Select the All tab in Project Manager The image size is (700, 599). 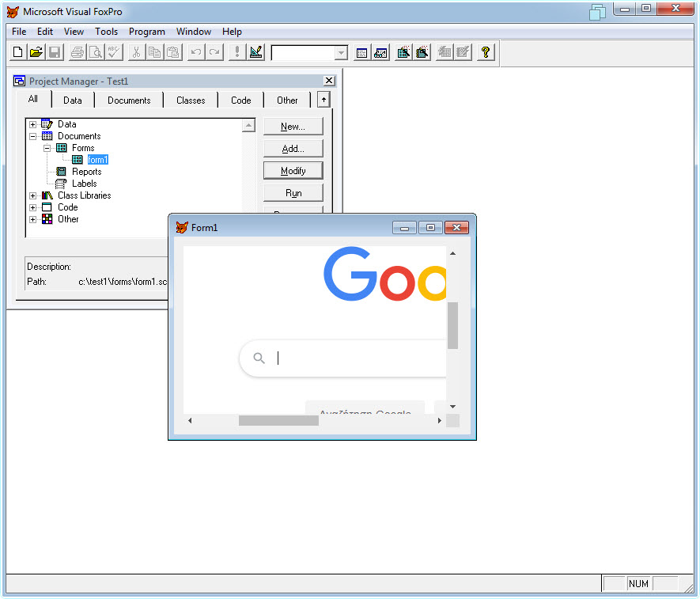tap(33, 99)
